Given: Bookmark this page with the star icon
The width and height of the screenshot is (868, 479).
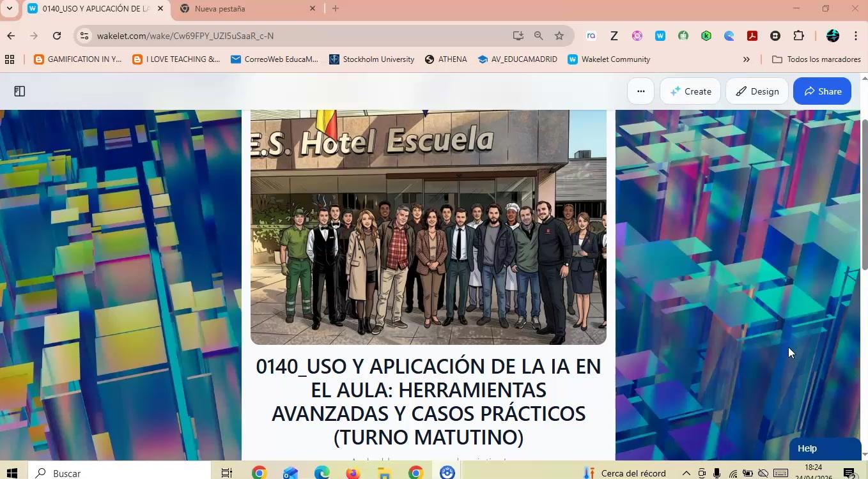Looking at the screenshot, I should pos(559,36).
